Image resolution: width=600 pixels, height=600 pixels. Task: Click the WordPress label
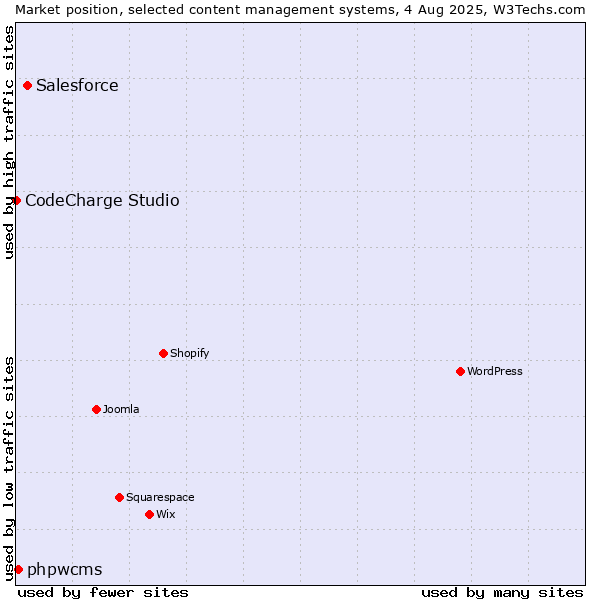pyautogui.click(x=495, y=371)
